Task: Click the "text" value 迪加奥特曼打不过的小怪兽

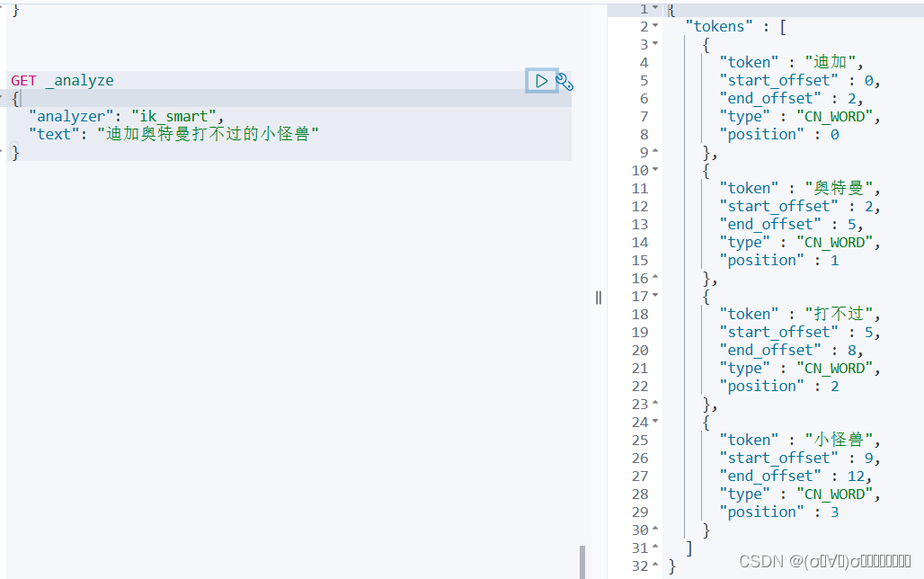Action: coord(208,134)
